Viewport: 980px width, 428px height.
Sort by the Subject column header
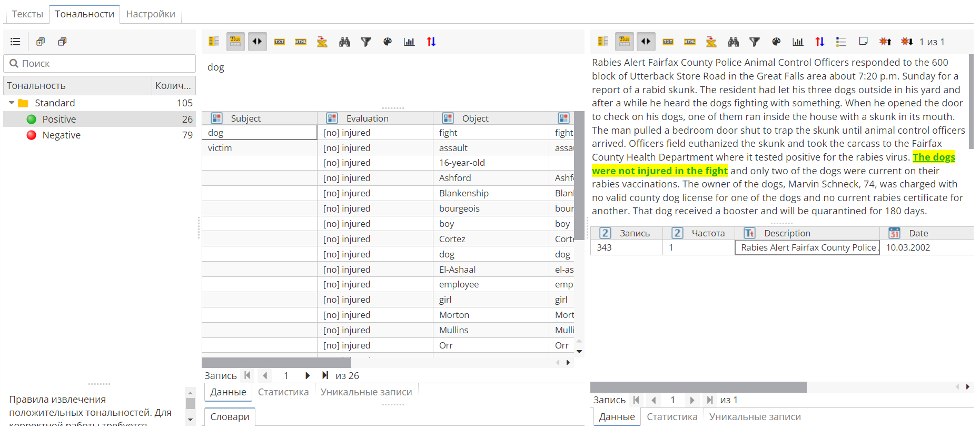tap(260, 118)
